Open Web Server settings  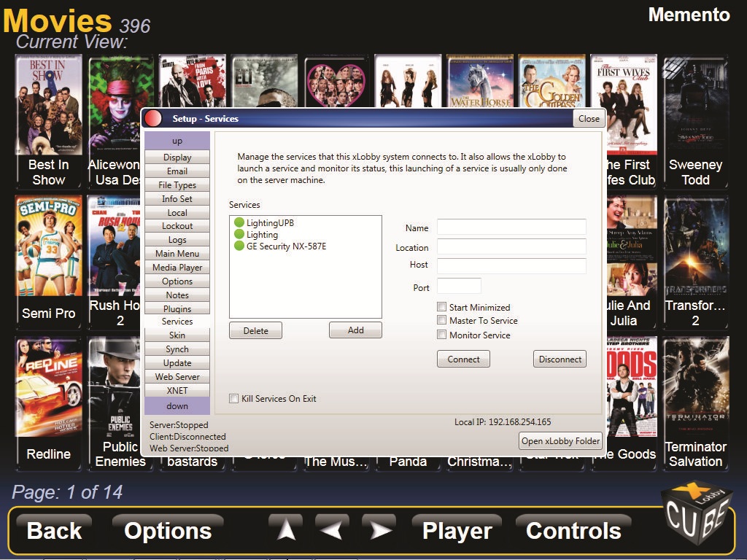pos(177,377)
